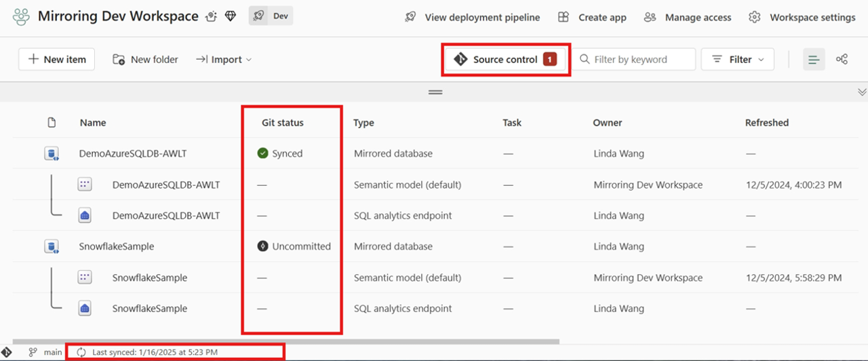Viewport: 868px width, 361px height.
Task: Click the SnowflakeSample mirrored database icon
Action: [x=52, y=246]
